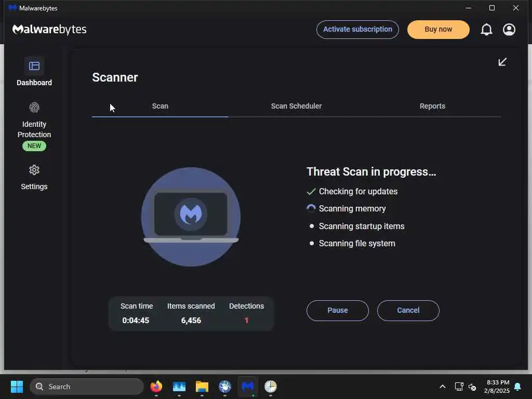
Task: Click the Malwarebytes logo in header
Action: pyautogui.click(x=49, y=30)
